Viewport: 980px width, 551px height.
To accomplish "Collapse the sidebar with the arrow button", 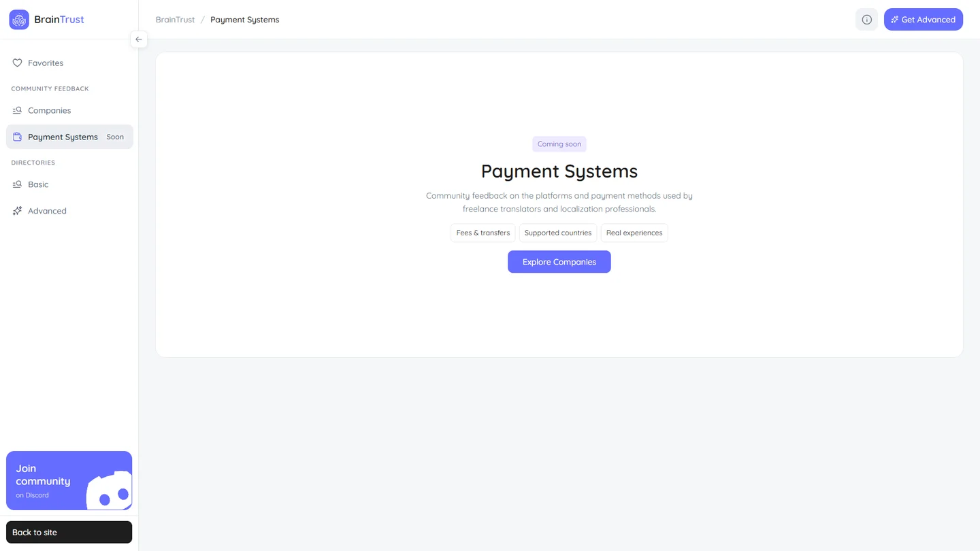I will [139, 39].
